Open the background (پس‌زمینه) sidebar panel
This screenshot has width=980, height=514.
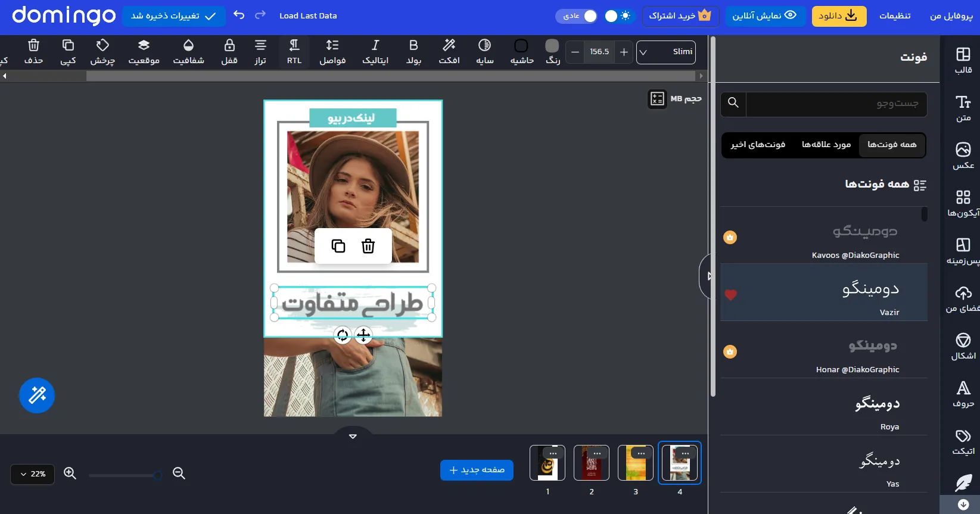[963, 251]
